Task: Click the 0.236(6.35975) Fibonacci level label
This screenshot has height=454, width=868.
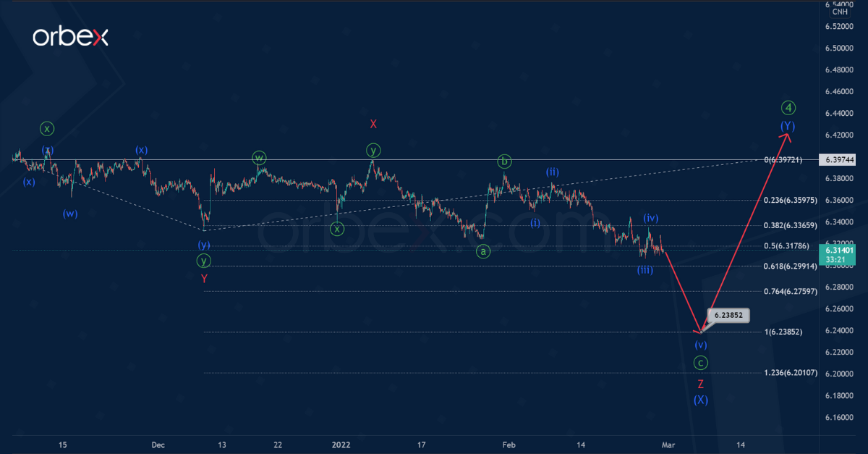Action: point(791,201)
